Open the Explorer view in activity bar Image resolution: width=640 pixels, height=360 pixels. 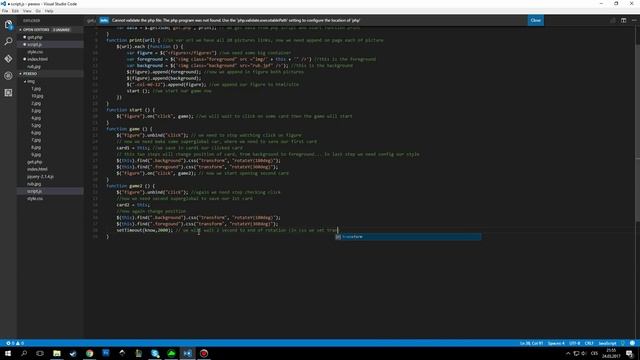click(x=8, y=25)
